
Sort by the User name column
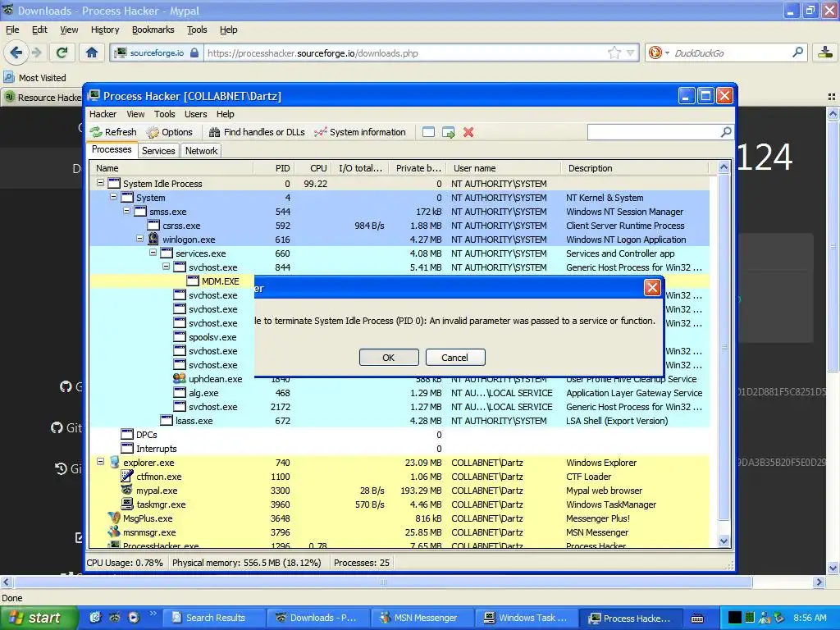(504, 168)
